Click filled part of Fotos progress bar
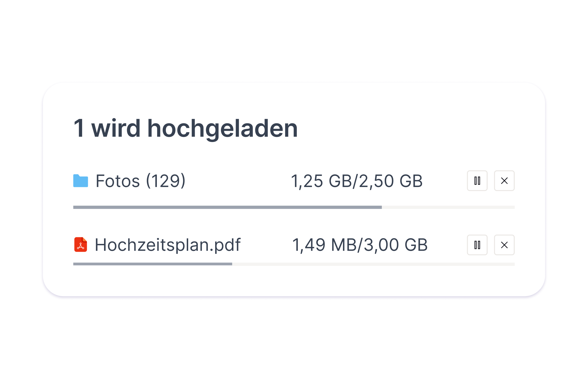Screen dimensions: 588x379 (227, 207)
